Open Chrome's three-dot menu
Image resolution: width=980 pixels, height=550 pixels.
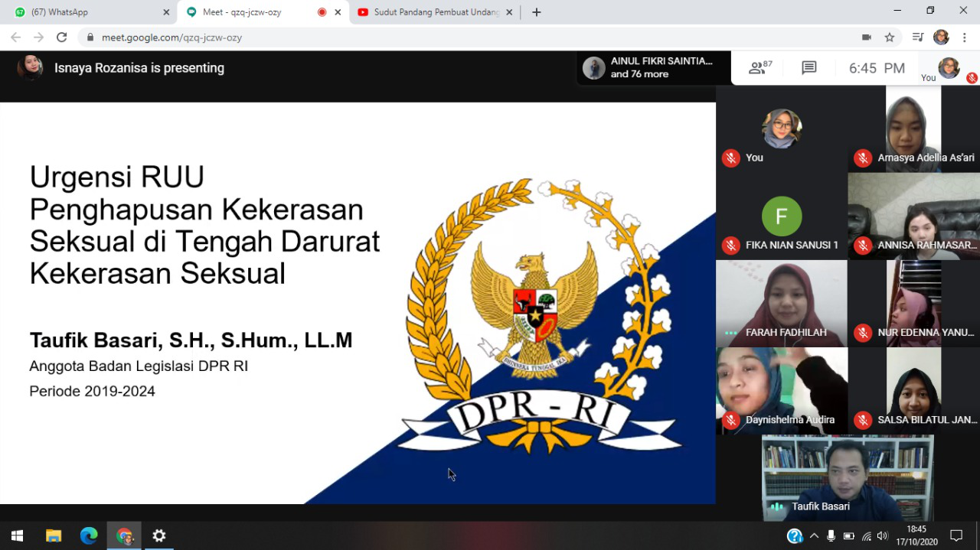tap(963, 37)
